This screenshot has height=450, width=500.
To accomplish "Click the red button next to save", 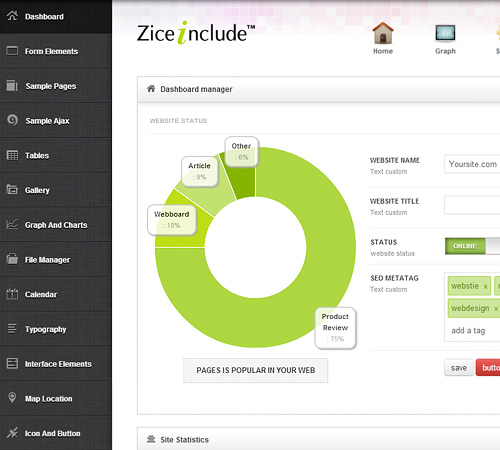I will [x=488, y=368].
